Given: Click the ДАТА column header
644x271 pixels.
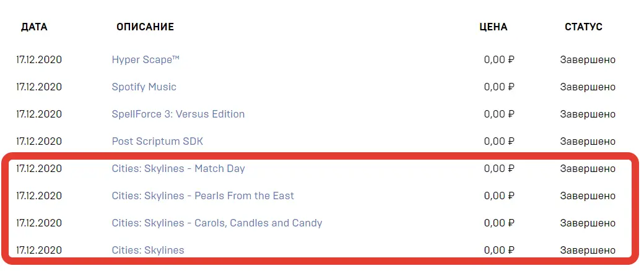Looking at the screenshot, I should 34,27.
